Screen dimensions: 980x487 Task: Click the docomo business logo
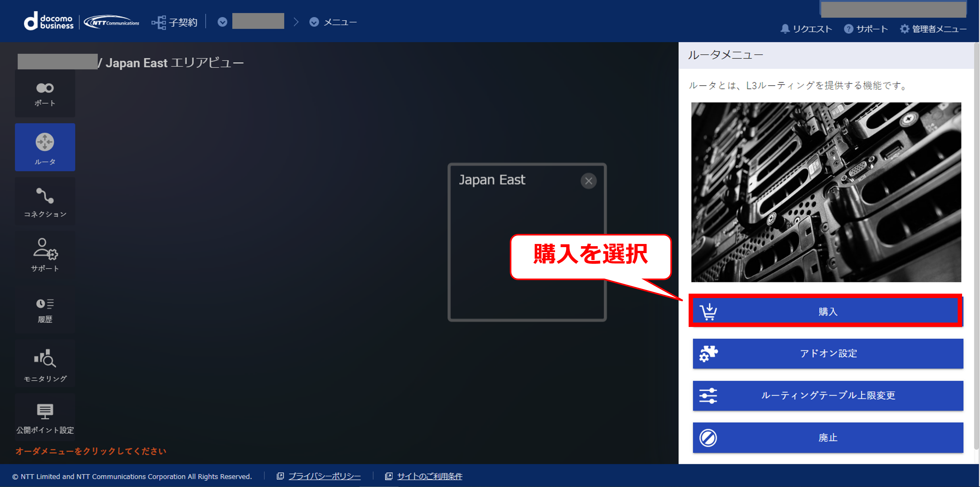pyautogui.click(x=49, y=22)
